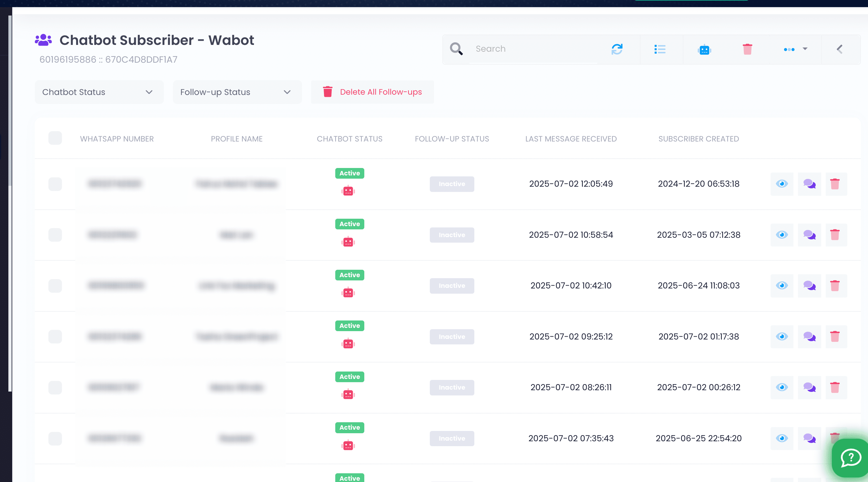Expand the three-dots more options dropdown
This screenshot has width=868, height=482.
coord(795,49)
